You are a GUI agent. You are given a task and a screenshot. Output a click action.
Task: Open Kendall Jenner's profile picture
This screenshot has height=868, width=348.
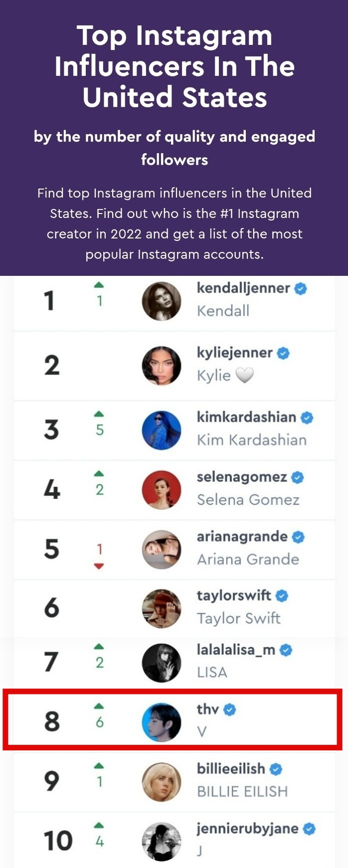[x=162, y=301]
